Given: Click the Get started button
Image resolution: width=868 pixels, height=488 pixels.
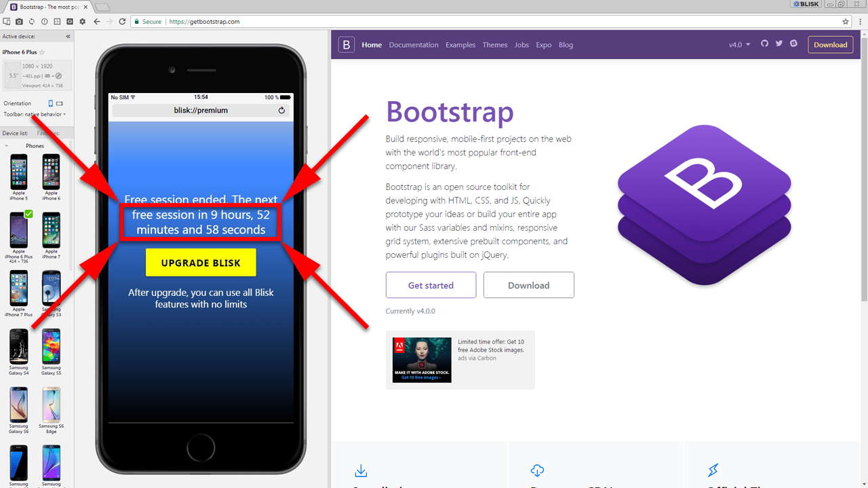Looking at the screenshot, I should click(431, 285).
